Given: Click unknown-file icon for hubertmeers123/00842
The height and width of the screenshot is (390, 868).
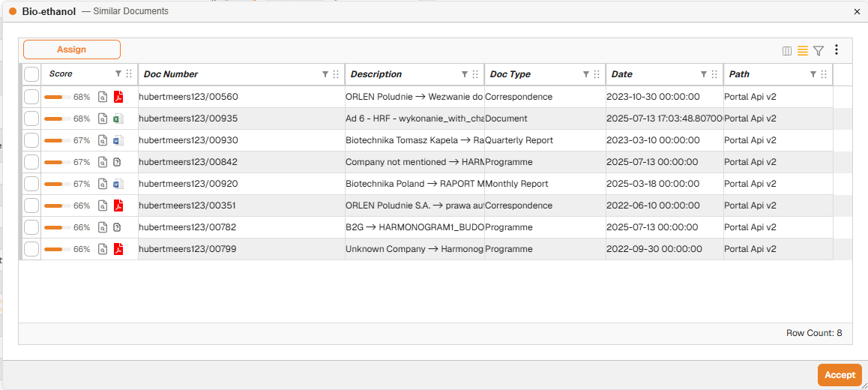Looking at the screenshot, I should pyautogui.click(x=117, y=162).
